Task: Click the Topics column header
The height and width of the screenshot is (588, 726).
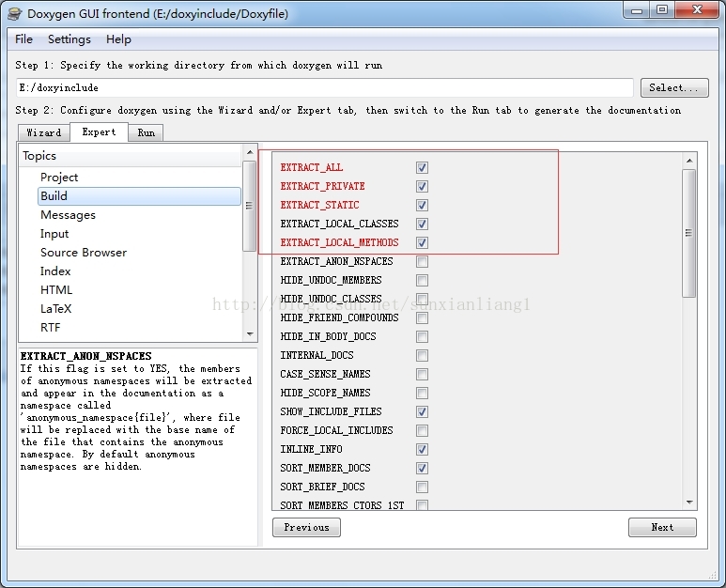Action: pos(131,156)
